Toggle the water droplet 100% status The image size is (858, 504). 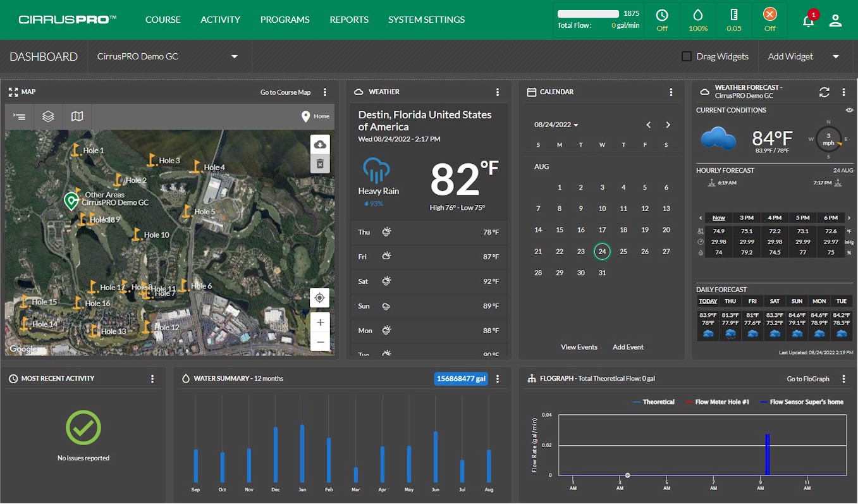point(698,20)
